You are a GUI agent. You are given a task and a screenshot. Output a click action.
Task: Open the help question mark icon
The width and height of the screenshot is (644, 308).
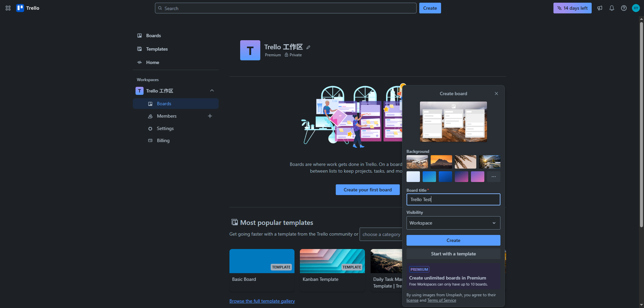point(624,8)
